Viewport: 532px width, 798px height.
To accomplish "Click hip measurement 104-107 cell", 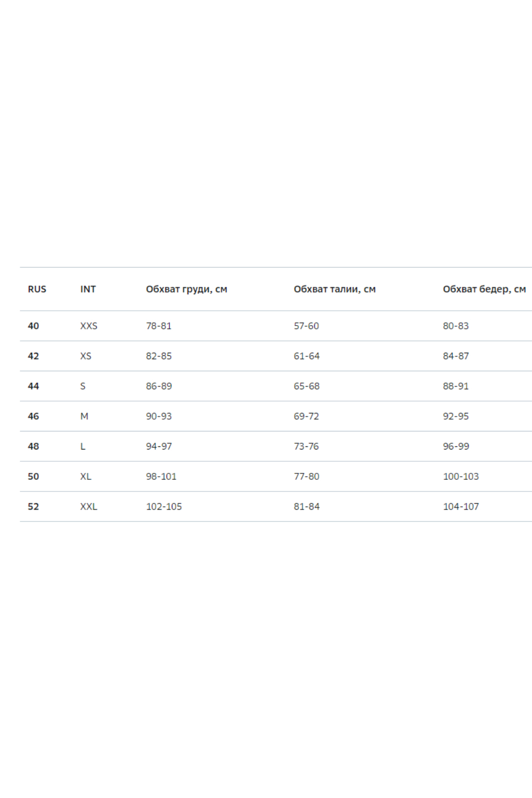I will click(461, 507).
